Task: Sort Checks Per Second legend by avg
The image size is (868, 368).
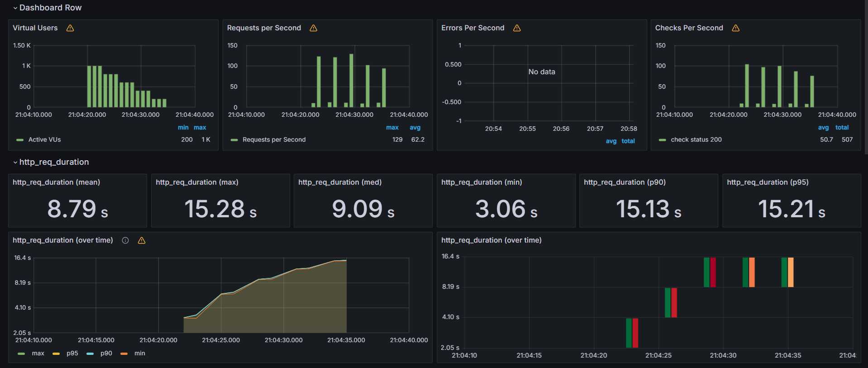Action: pos(823,128)
